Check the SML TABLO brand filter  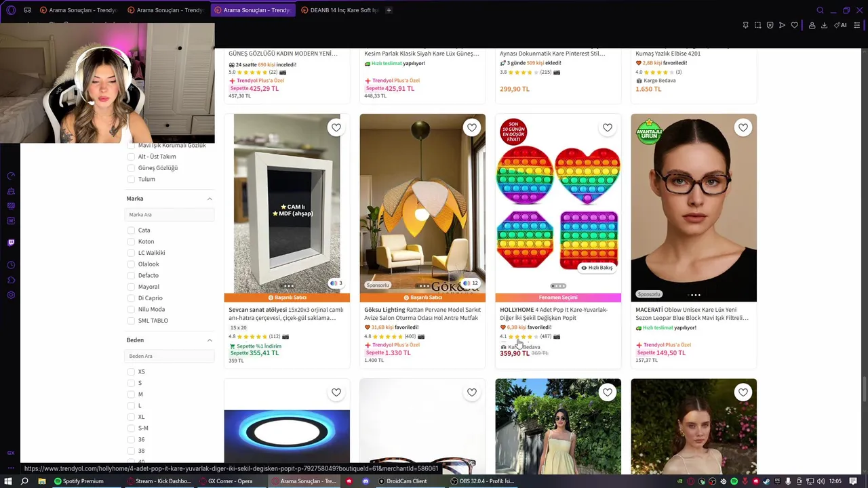132,321
